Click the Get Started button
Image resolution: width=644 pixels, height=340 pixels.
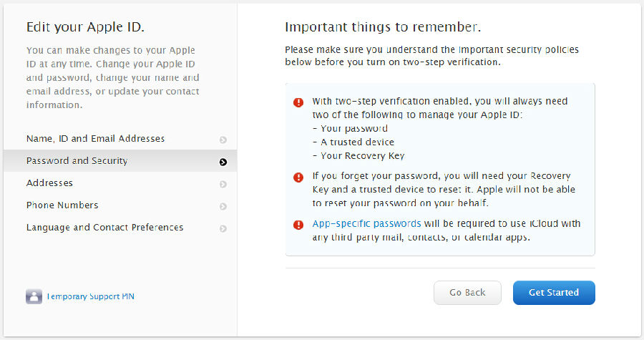554,293
